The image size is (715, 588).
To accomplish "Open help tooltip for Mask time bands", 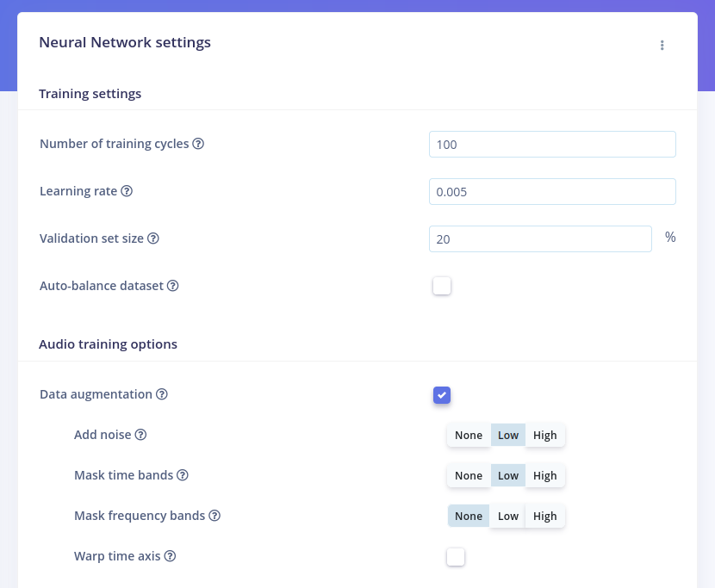I will pos(183,475).
